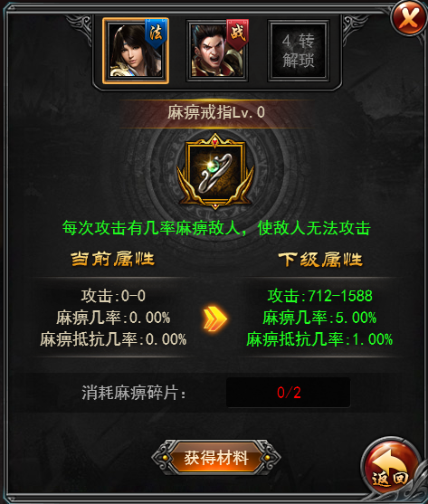Click the 当前属性 heading
428x504 pixels.
point(113,259)
